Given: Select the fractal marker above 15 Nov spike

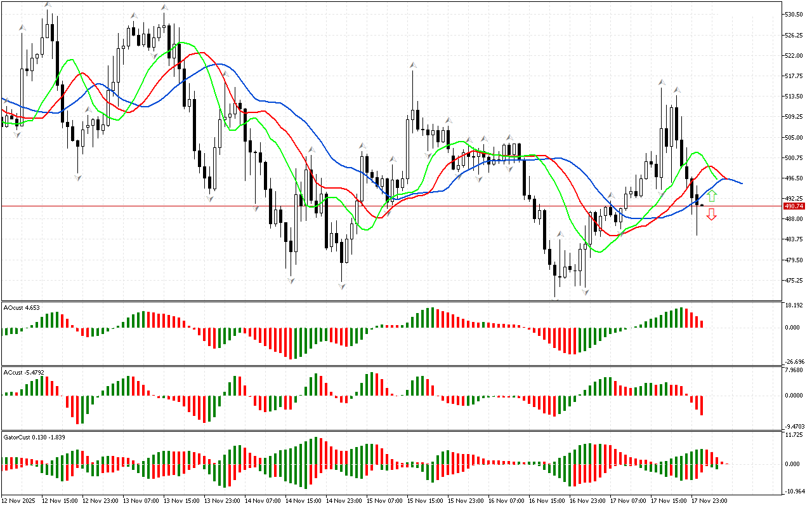Looking at the screenshot, I should point(413,65).
